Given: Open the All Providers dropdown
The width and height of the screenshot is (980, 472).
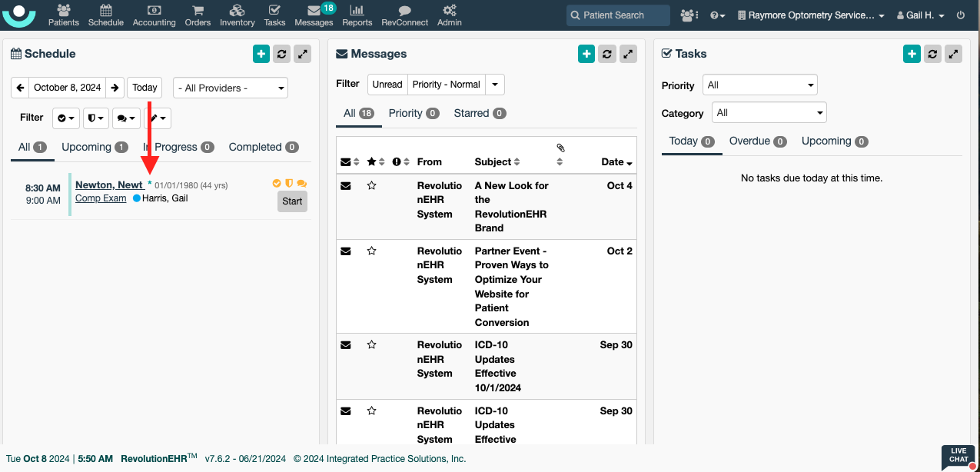Looking at the screenshot, I should pos(230,88).
